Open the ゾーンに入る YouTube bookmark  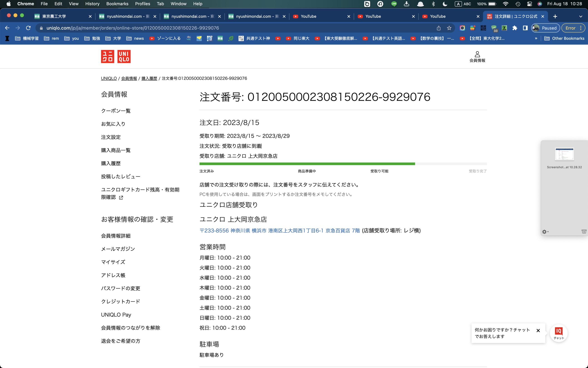(x=165, y=38)
